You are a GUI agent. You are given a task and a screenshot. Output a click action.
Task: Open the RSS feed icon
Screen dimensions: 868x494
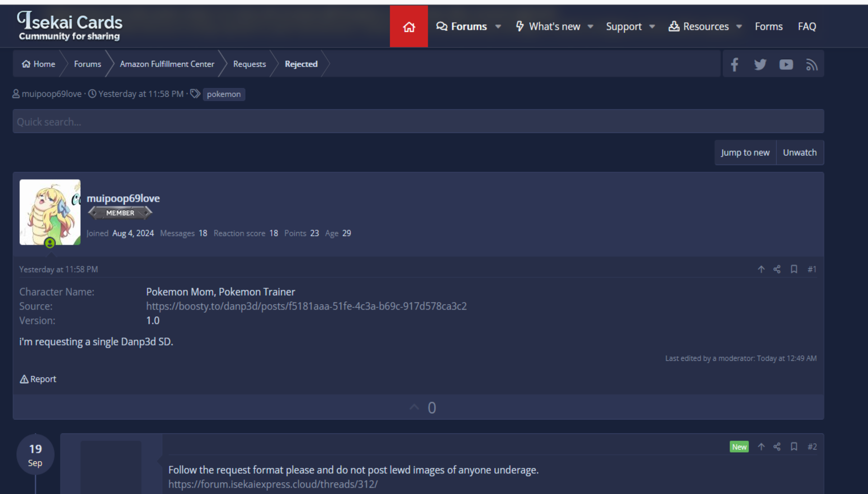pyautogui.click(x=811, y=64)
